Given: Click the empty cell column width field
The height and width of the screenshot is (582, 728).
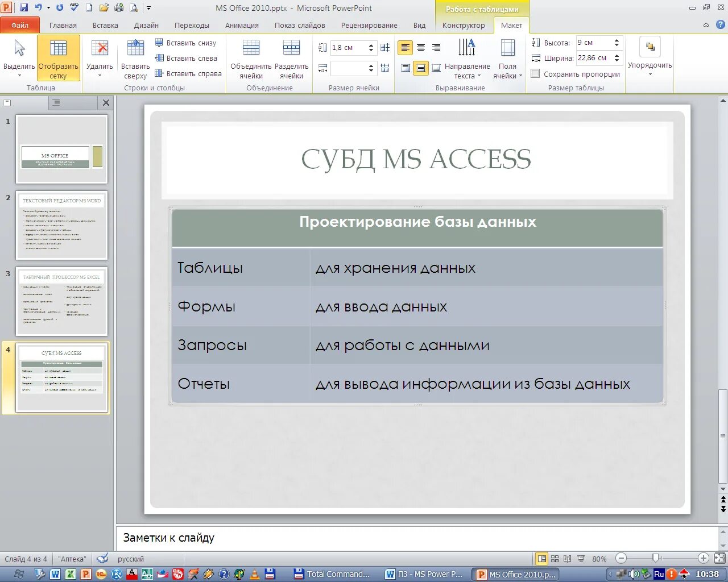Looking at the screenshot, I should click(348, 68).
